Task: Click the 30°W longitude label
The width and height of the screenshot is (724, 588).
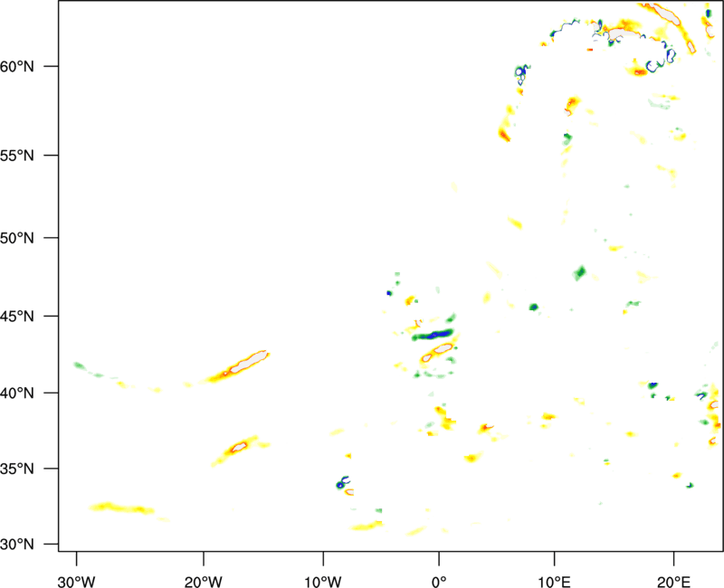Action: [77, 582]
